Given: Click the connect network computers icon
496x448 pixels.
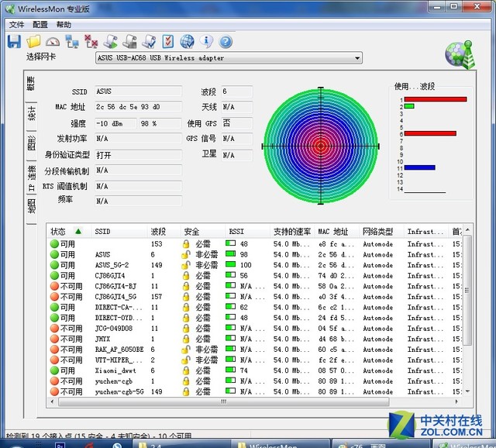Looking at the screenshot, I should tap(72, 41).
